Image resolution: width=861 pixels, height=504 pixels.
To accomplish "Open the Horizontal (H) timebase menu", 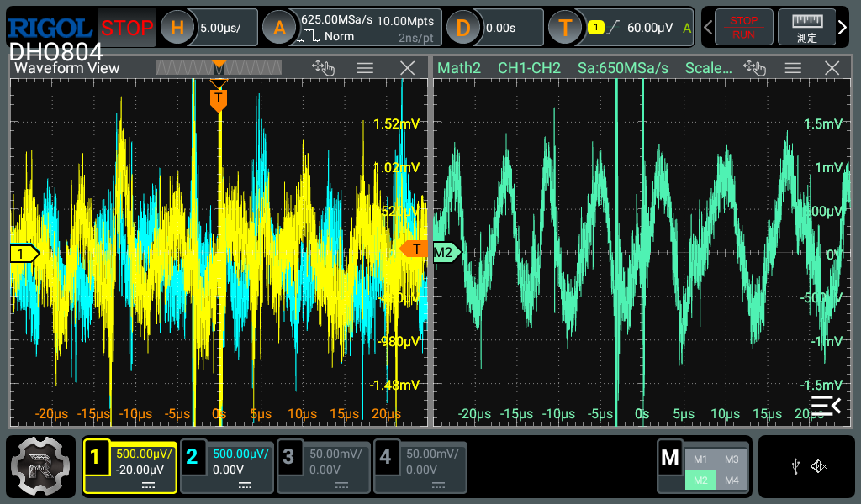I will point(177,28).
